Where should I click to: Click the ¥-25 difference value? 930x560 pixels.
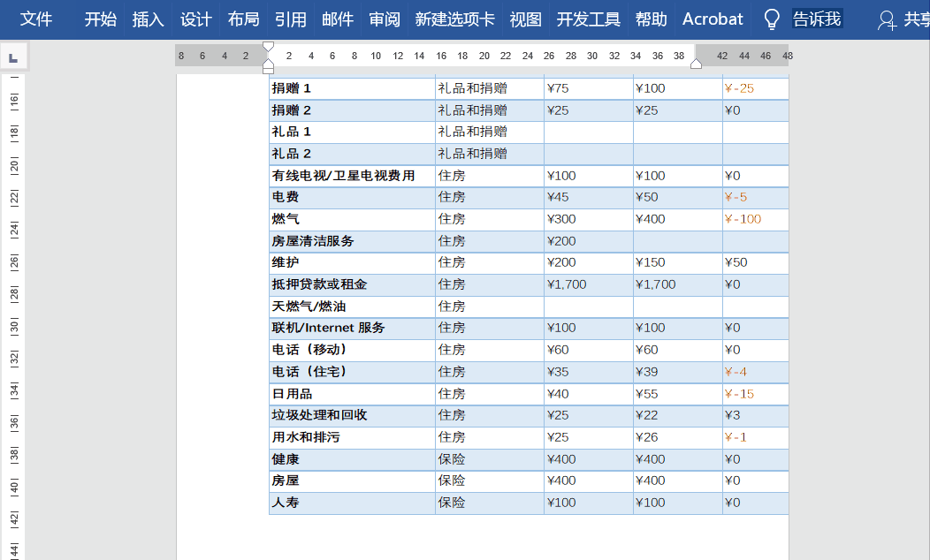tap(739, 89)
